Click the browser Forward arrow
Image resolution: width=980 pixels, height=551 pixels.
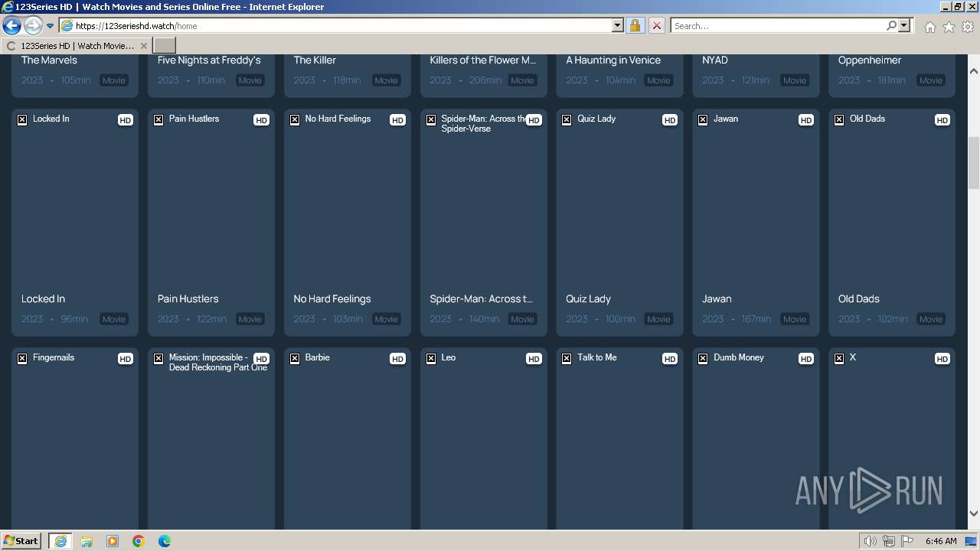[x=33, y=26]
